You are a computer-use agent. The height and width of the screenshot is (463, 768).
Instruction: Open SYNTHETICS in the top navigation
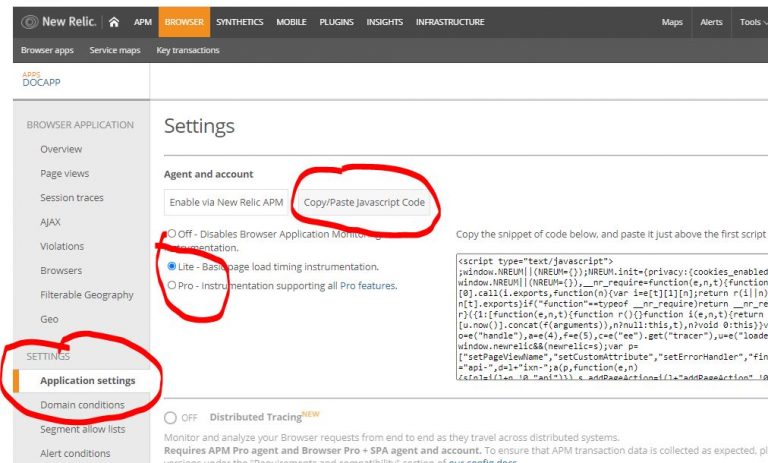click(x=240, y=22)
